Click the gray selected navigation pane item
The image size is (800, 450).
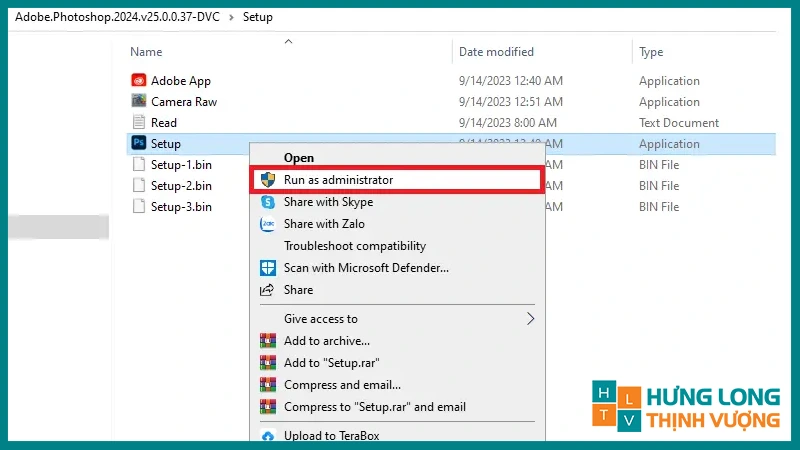(x=59, y=227)
